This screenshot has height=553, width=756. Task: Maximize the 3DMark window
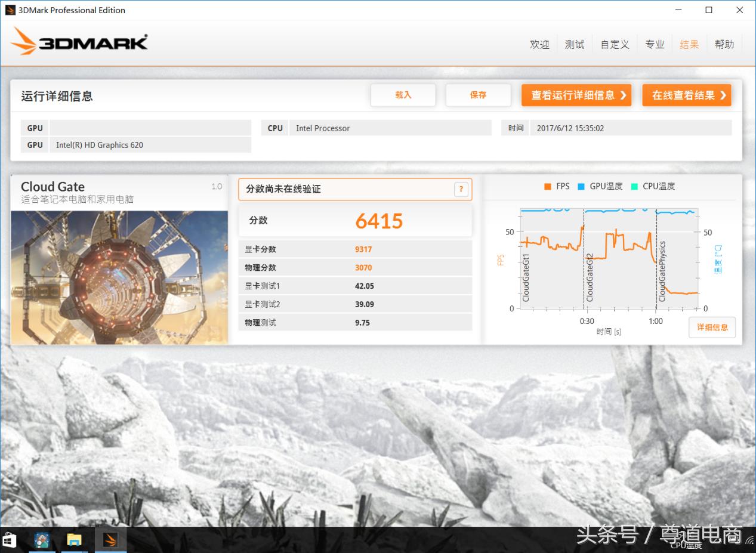coord(709,10)
